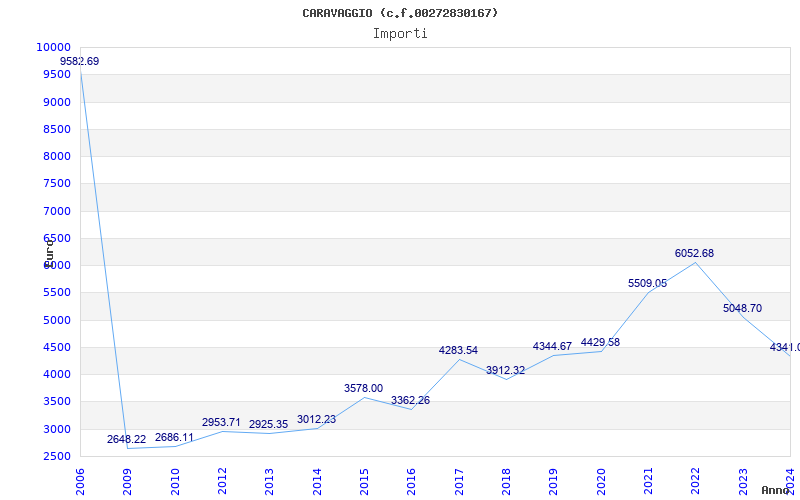The width and height of the screenshot is (800, 500).
Task: Select data label 3012.23
Action: [x=316, y=419]
